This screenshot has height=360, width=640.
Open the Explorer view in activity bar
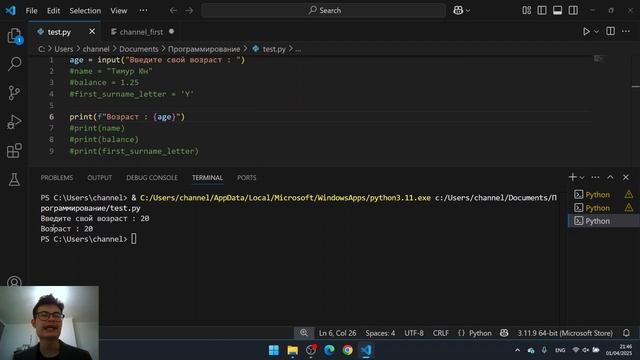(x=14, y=36)
